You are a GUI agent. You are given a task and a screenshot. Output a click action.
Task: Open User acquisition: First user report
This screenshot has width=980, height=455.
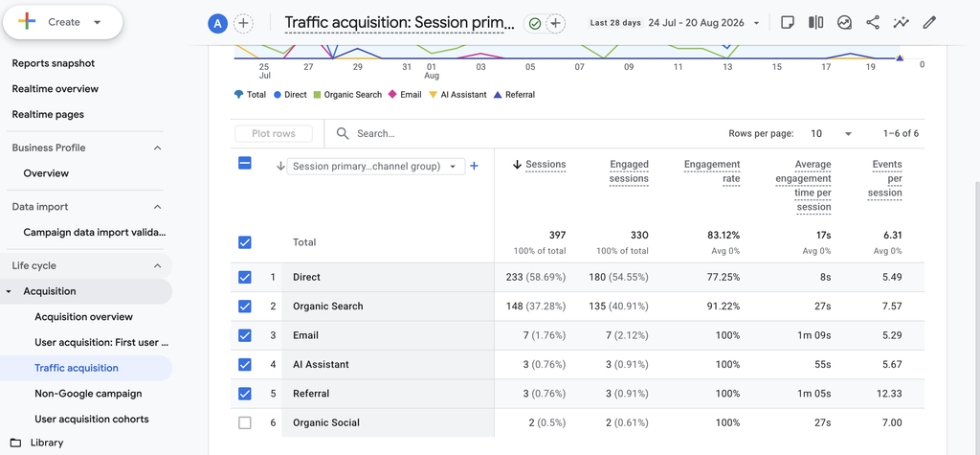(101, 342)
